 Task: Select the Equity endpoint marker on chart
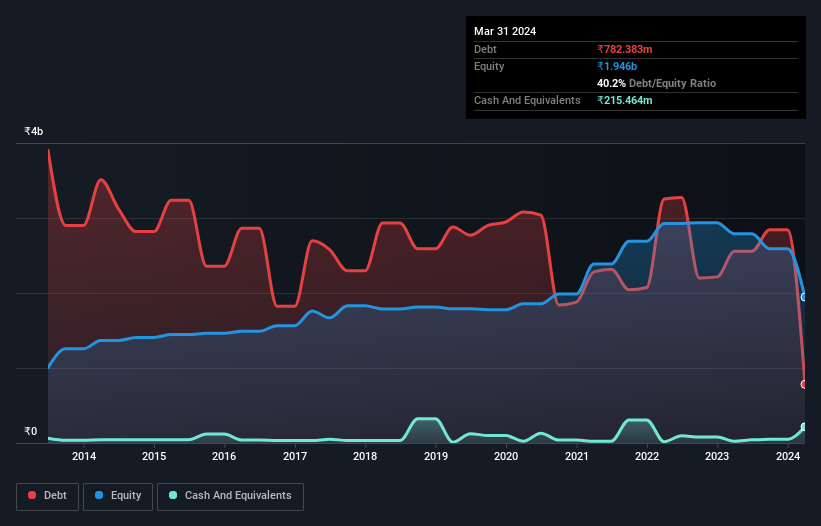pyautogui.click(x=804, y=297)
